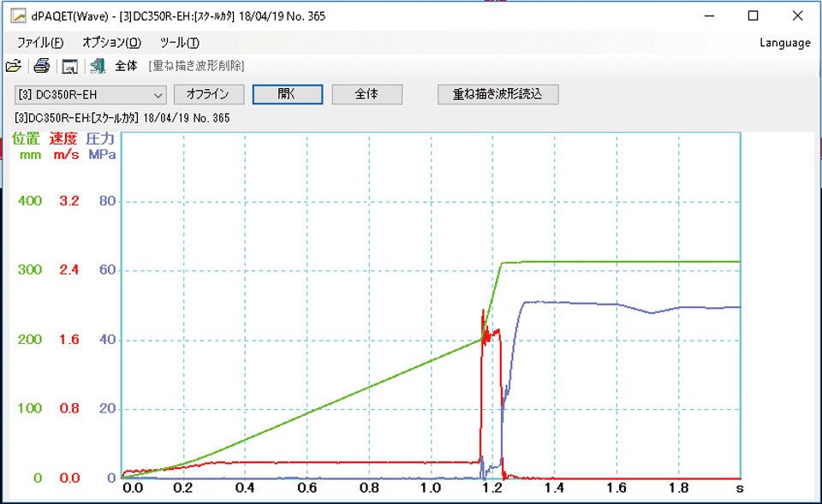Image resolution: width=822 pixels, height=504 pixels.
Task: Click the exit door icon in the toolbar
Action: pos(98,66)
